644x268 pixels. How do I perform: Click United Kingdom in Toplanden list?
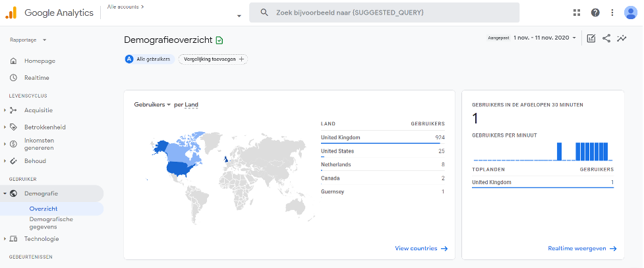[543, 182]
